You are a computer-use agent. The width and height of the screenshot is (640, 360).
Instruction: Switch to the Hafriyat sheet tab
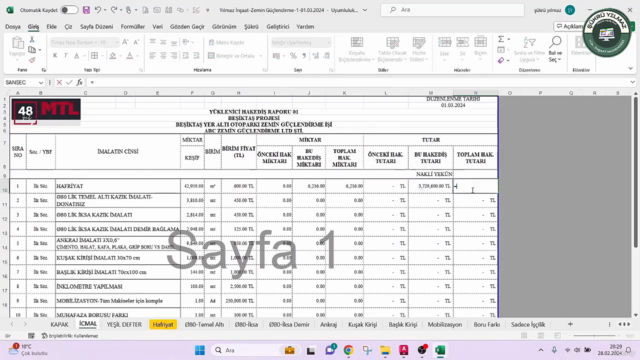point(163,324)
